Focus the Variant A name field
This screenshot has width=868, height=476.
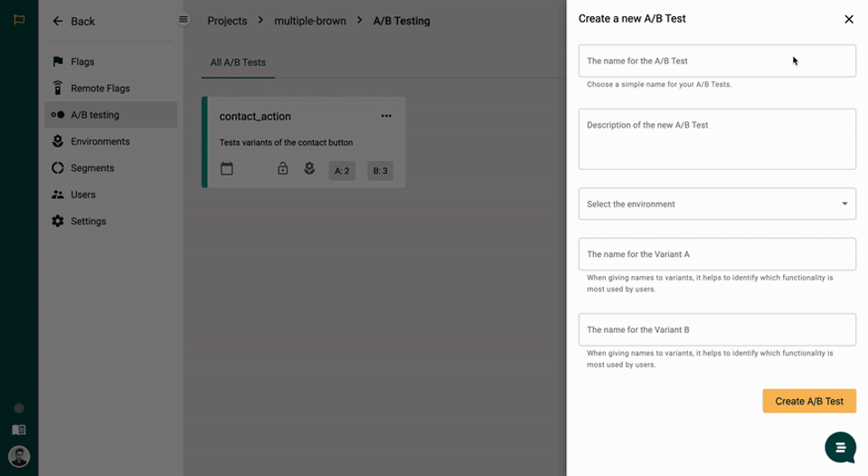tap(717, 254)
